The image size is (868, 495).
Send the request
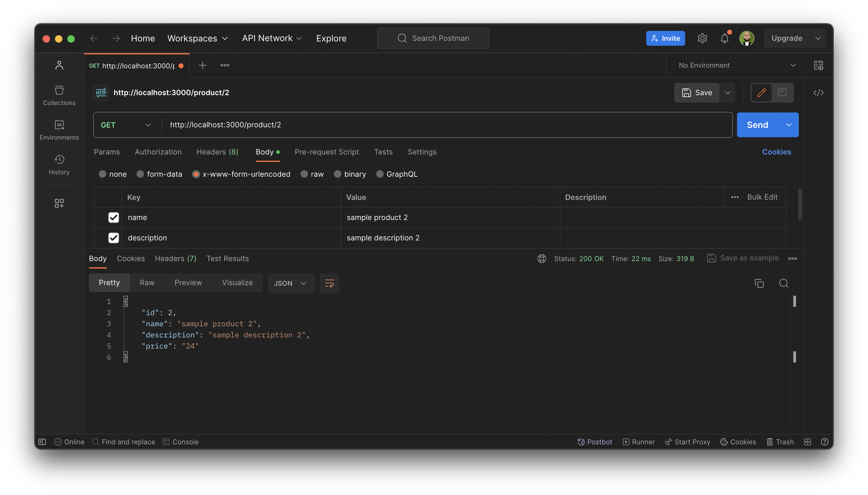[x=757, y=125]
